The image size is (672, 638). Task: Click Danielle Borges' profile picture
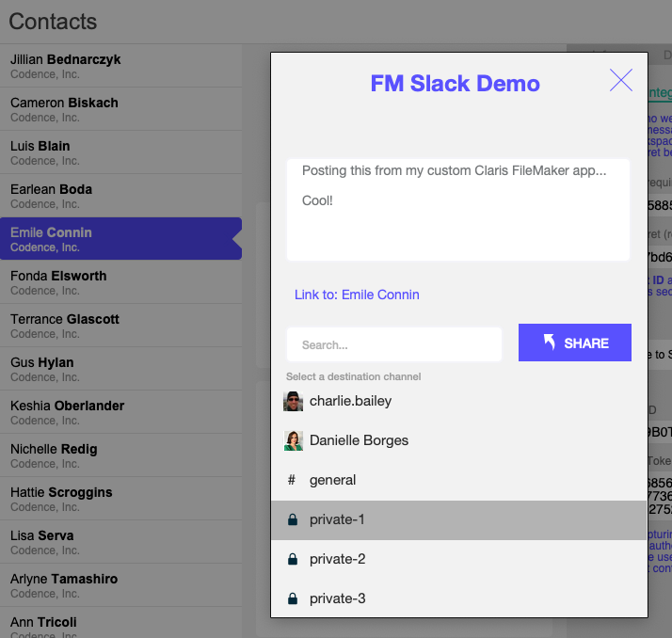tap(293, 440)
